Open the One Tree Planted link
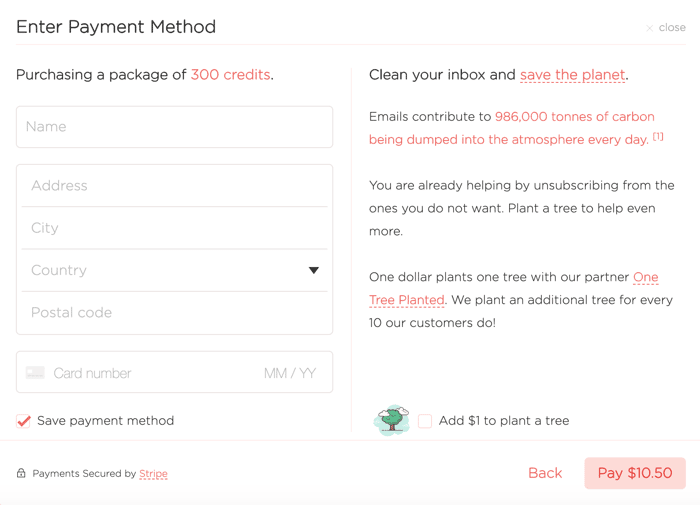Image resolution: width=700 pixels, height=505 pixels. click(x=513, y=288)
